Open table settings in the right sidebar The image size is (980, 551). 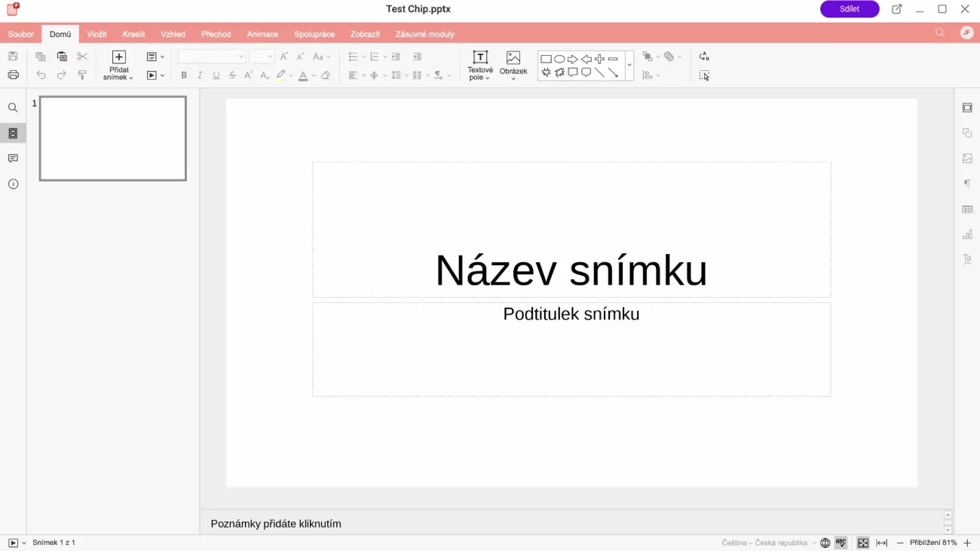[x=967, y=210]
